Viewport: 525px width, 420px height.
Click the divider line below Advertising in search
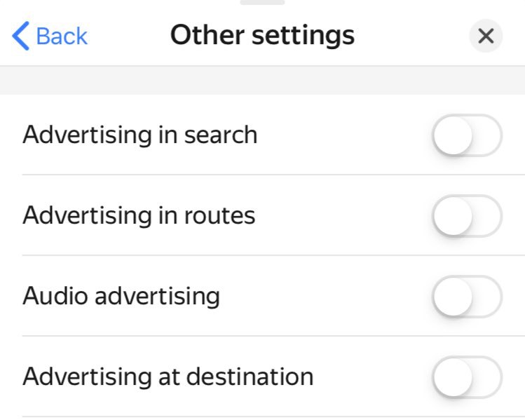click(273, 175)
